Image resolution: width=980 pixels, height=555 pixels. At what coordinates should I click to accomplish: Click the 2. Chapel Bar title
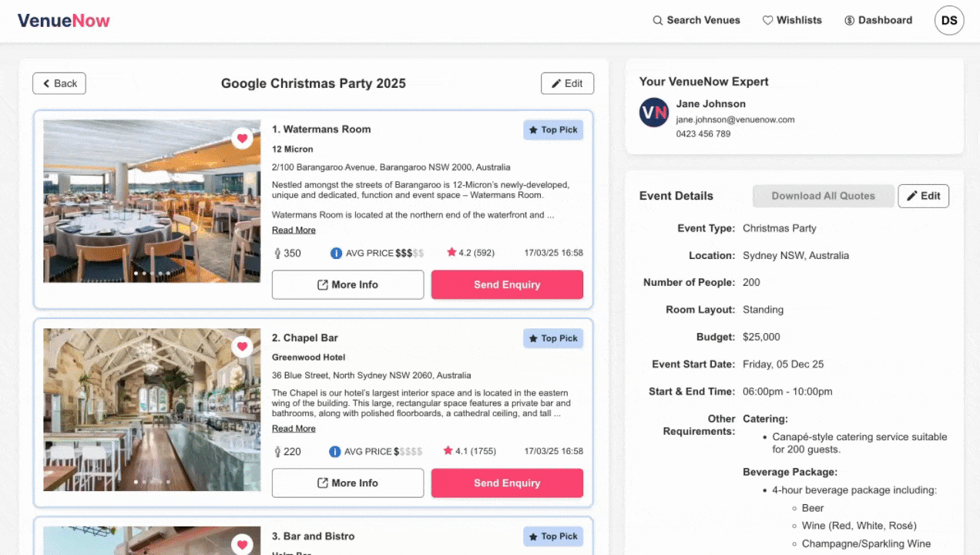click(x=305, y=338)
